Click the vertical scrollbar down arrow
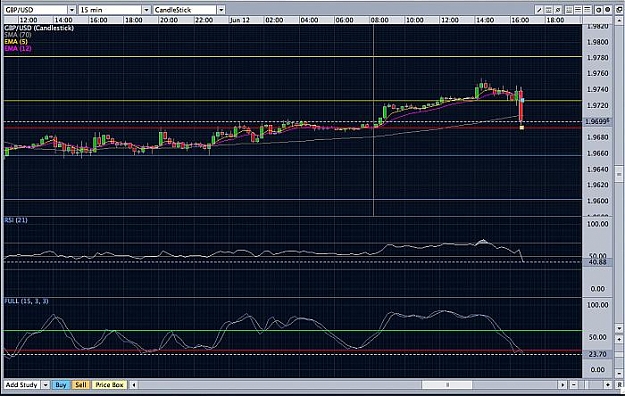Screen dimensions: 625x396 tap(619, 328)
